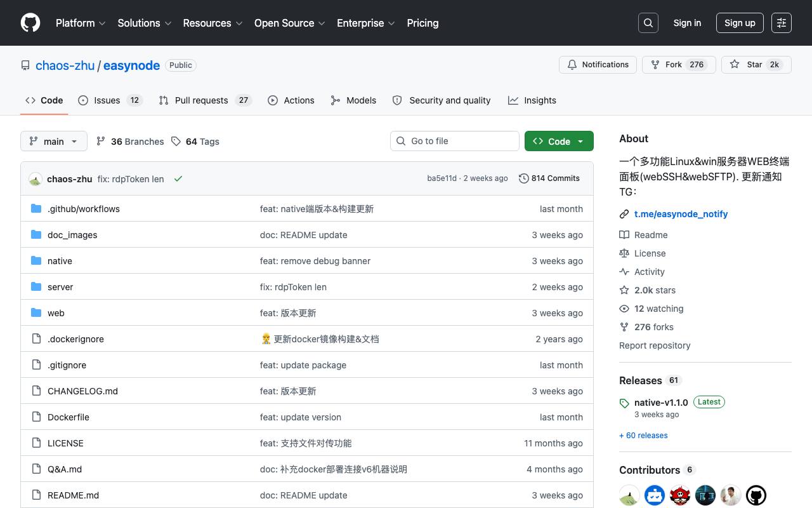
Task: Click the Sign in link
Action: (687, 23)
